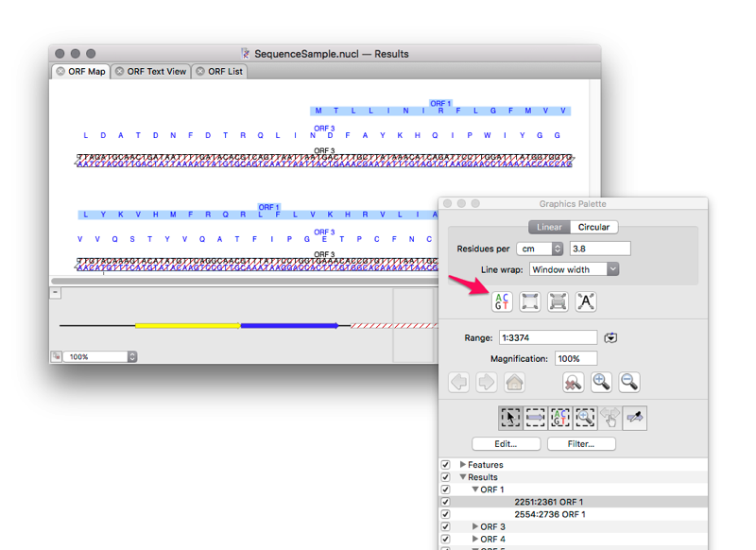Disable the ORF 4 checkbox

pyautogui.click(x=446, y=538)
